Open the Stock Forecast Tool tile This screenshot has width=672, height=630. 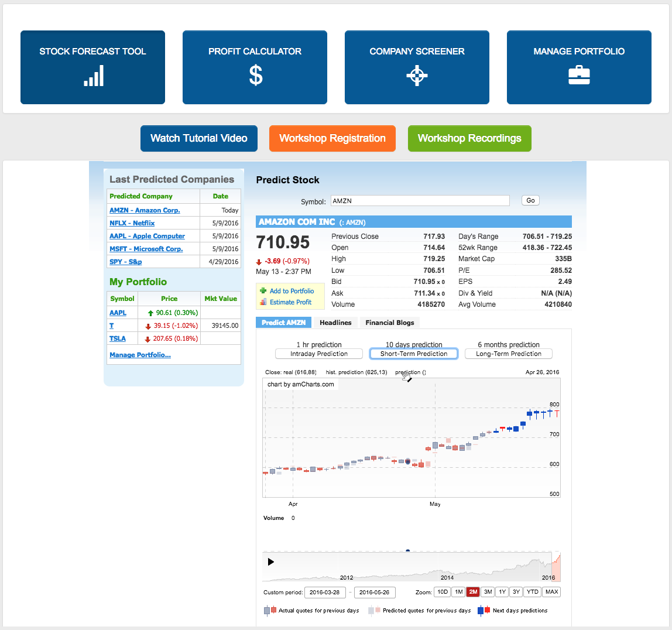pyautogui.click(x=92, y=67)
